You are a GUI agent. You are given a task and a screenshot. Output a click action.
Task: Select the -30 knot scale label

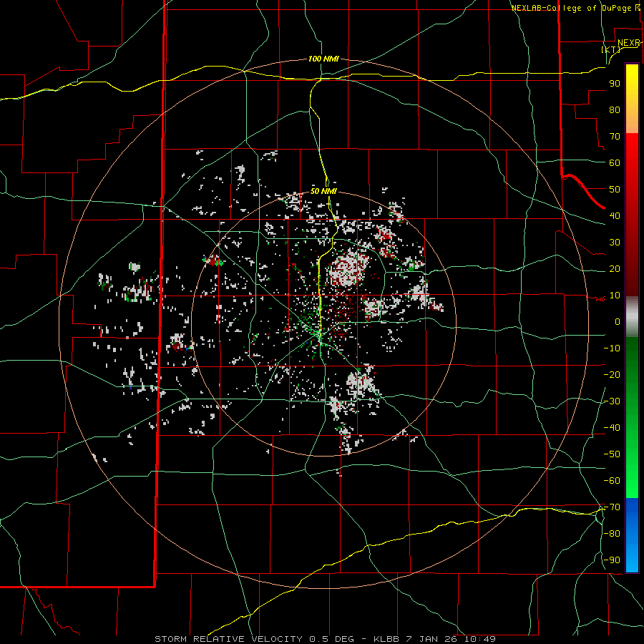(x=612, y=401)
